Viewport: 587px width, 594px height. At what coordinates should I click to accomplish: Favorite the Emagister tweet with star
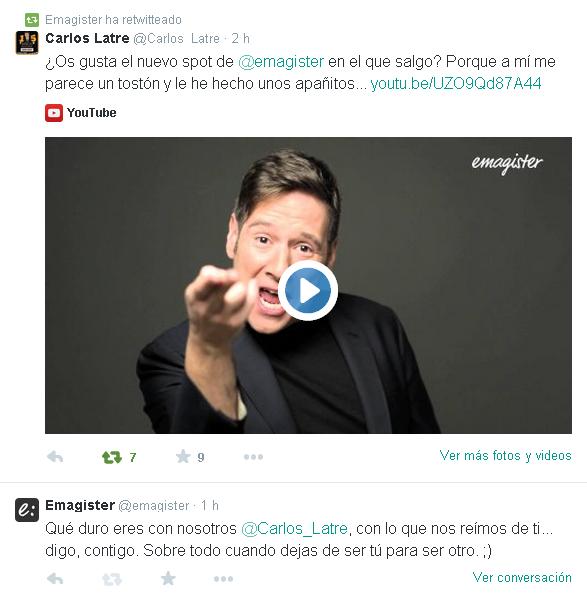[168, 578]
